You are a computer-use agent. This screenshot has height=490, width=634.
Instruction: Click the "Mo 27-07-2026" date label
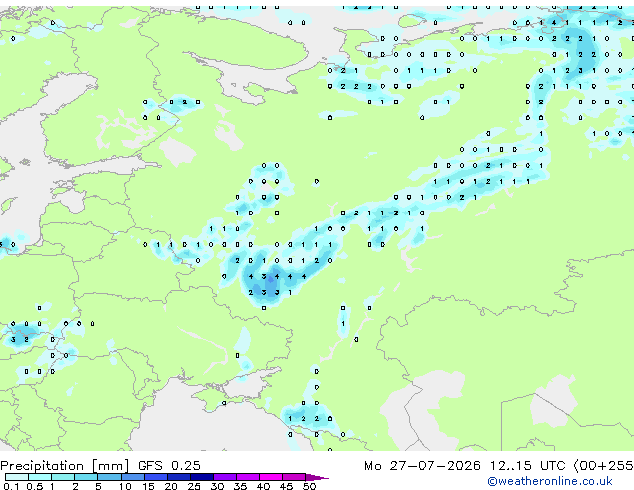coord(422,466)
